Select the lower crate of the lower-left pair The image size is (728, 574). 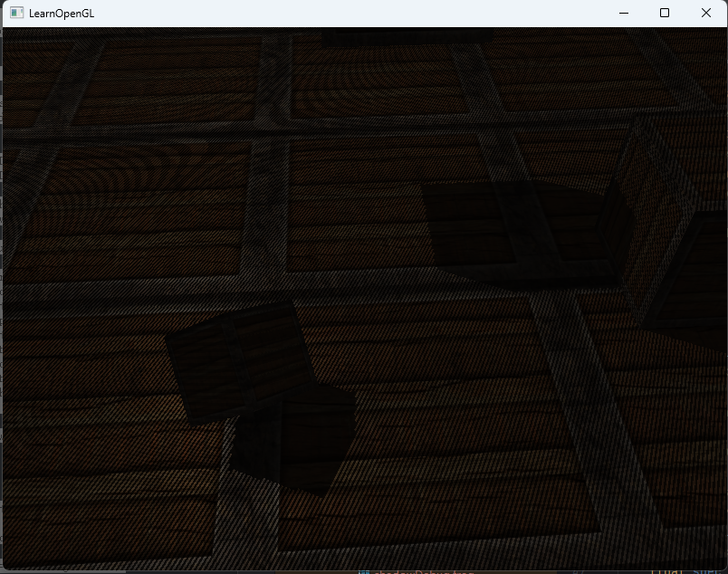point(290,444)
